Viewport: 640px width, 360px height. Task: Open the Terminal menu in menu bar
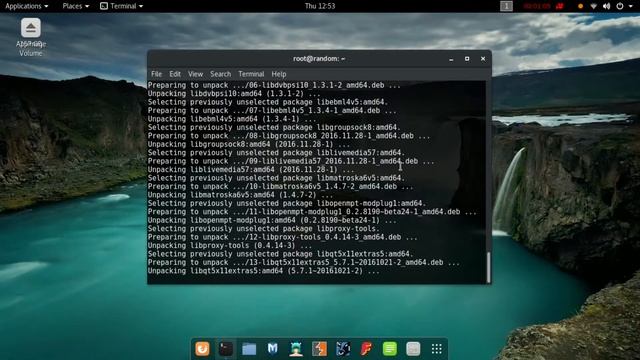click(251, 74)
